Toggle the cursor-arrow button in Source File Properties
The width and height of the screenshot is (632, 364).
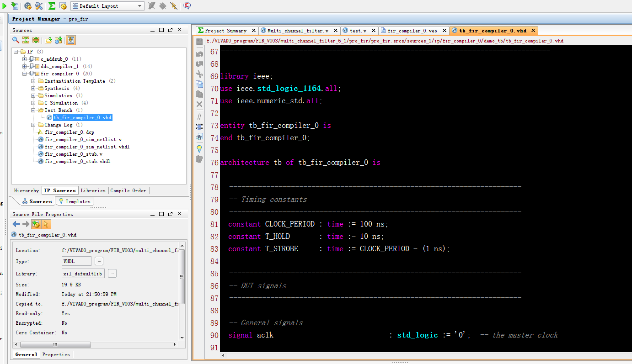click(x=46, y=224)
